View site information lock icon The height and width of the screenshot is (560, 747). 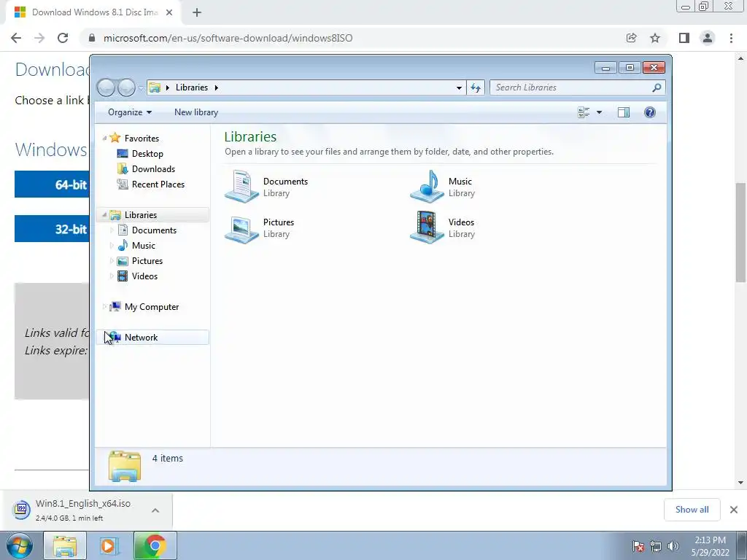click(92, 38)
